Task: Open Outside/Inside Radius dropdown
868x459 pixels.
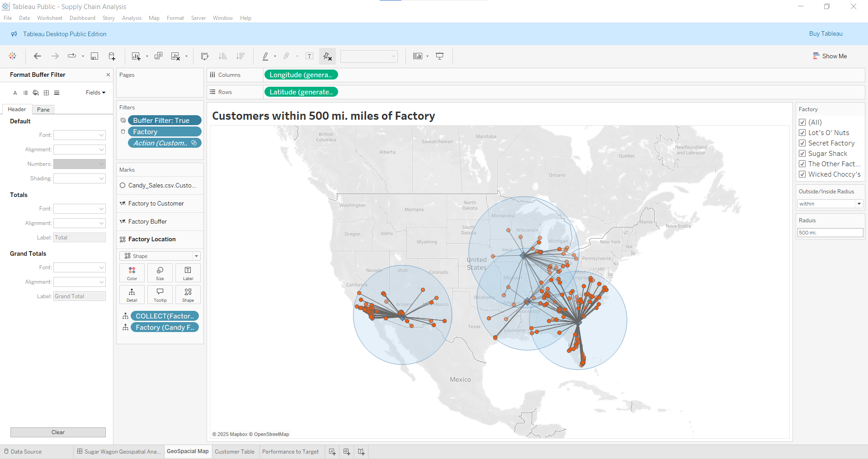Action: (830, 204)
